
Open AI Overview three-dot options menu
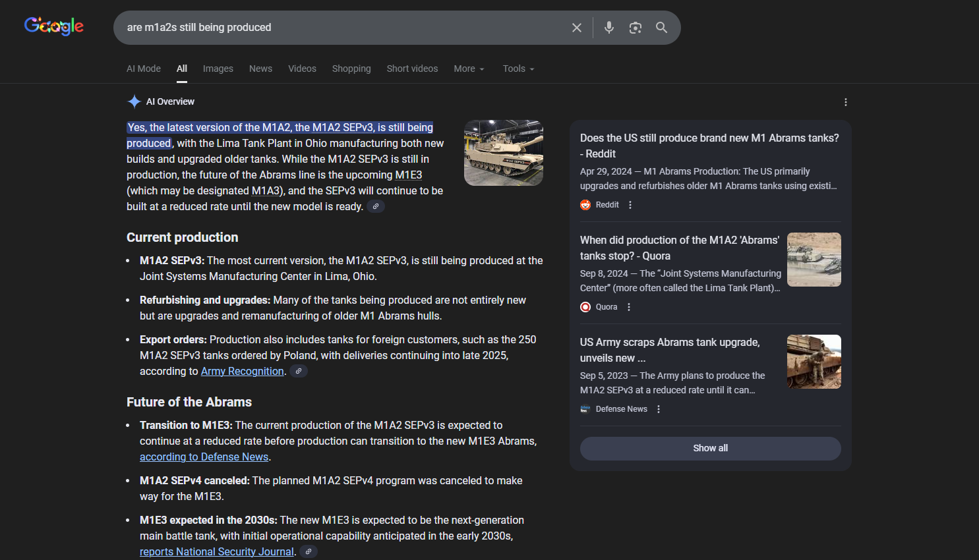[x=845, y=102]
